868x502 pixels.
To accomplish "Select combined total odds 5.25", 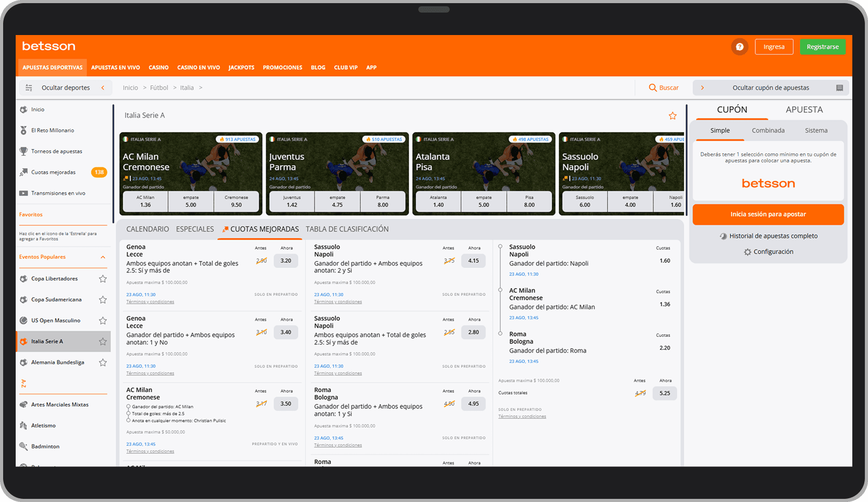I will tap(665, 393).
